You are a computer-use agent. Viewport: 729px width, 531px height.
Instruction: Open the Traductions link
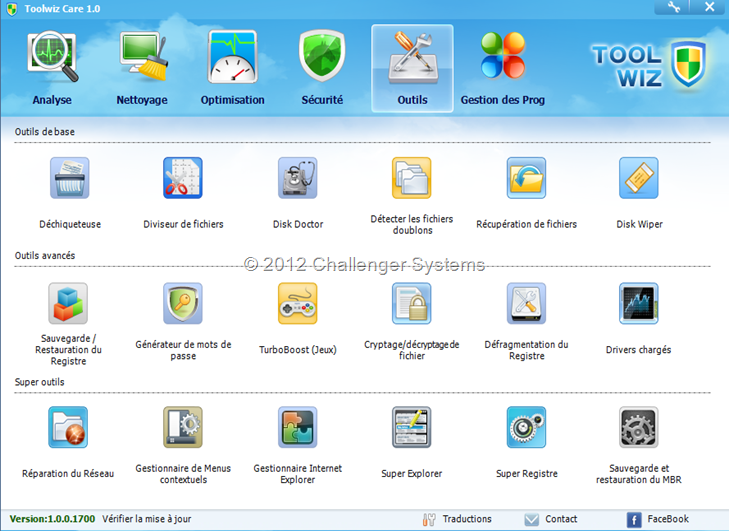click(x=467, y=519)
